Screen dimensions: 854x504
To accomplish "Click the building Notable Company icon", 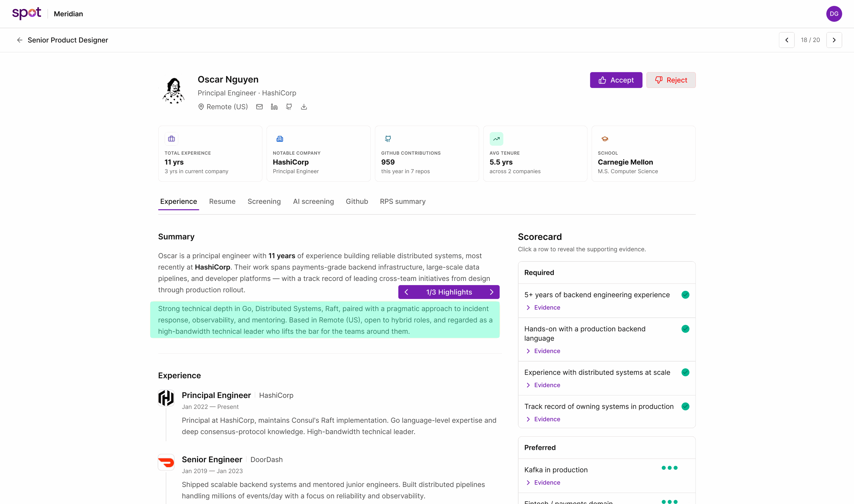I will [280, 139].
